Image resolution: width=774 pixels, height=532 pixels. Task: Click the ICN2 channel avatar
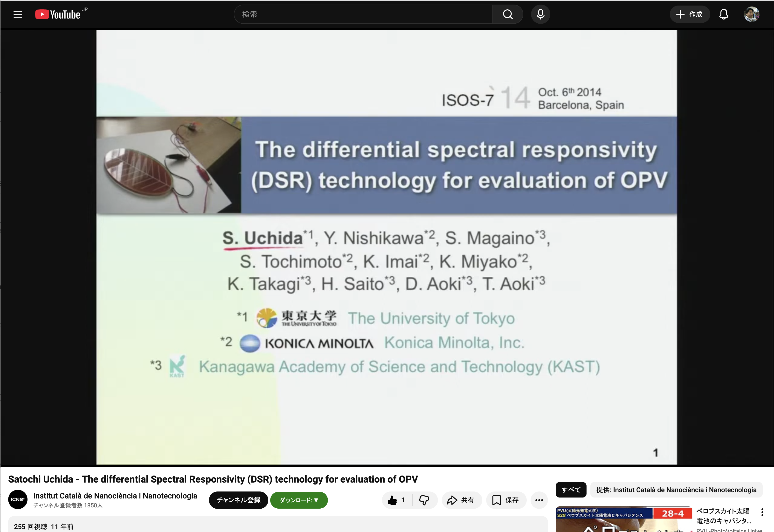(x=18, y=499)
